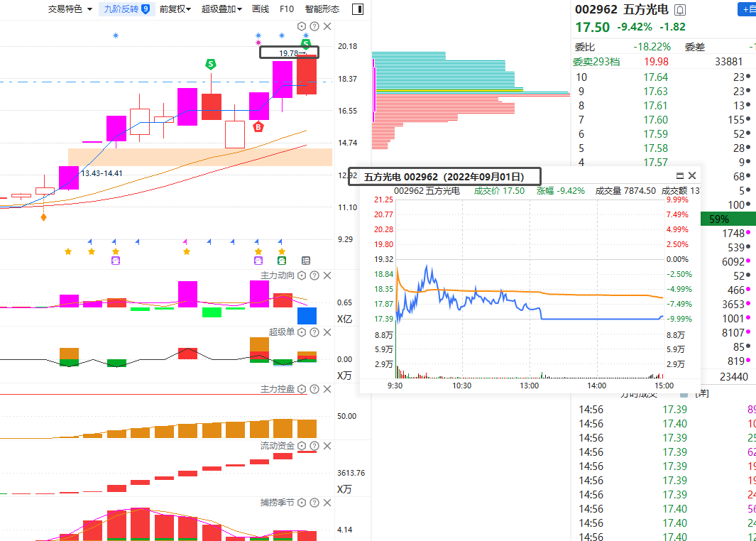
Task: Select the 画线 drawing tool menu
Action: (261, 9)
